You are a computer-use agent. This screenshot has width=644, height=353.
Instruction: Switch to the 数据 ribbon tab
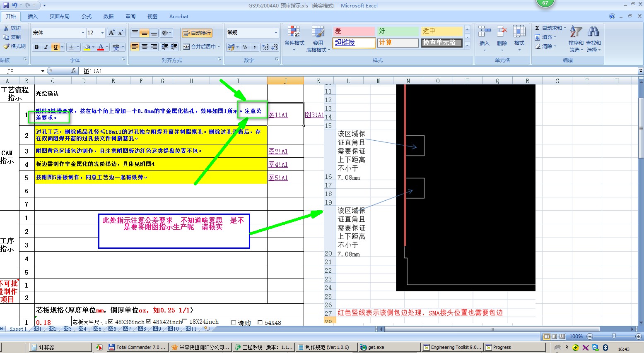click(x=109, y=17)
